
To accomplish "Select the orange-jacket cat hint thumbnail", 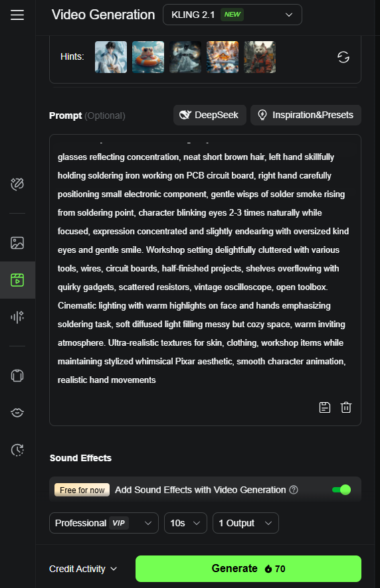I will click(260, 57).
